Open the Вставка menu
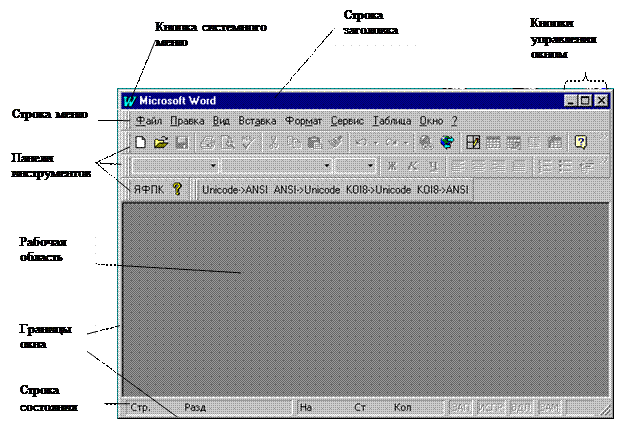Screen dimensions: 617x423 [257, 121]
